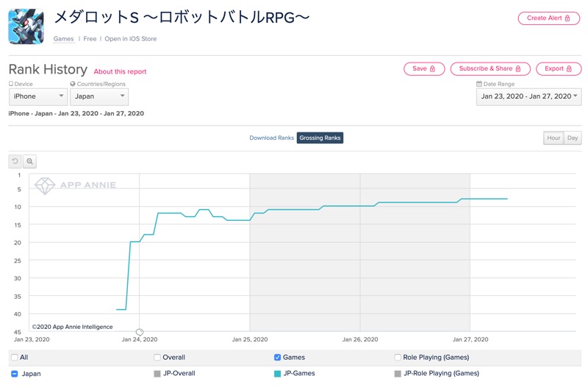The height and width of the screenshot is (390, 588).
Task: Open the Games category link
Action: coord(63,39)
